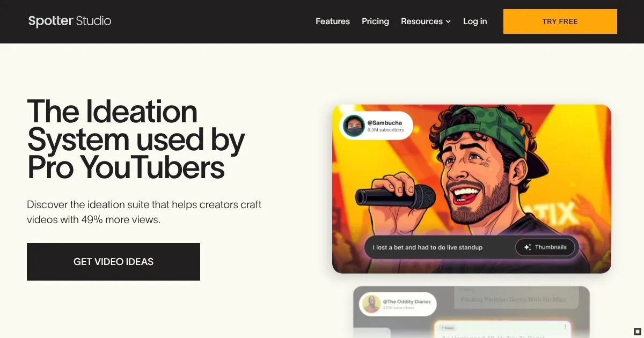The image size is (644, 338).
Task: Open the three-dot menu on the Keep idea card
Action: [565, 326]
